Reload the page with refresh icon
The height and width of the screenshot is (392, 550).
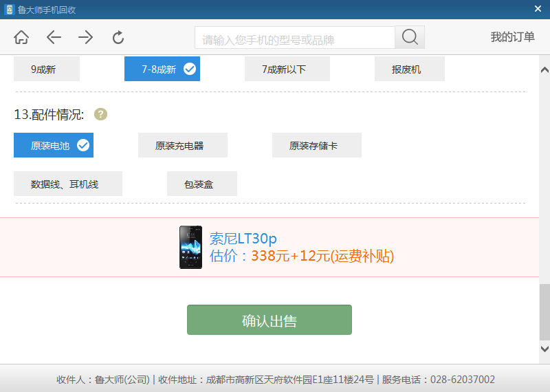(x=118, y=37)
